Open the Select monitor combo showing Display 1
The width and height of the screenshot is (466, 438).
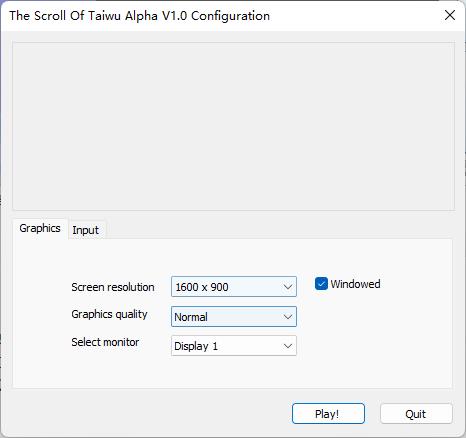point(234,346)
